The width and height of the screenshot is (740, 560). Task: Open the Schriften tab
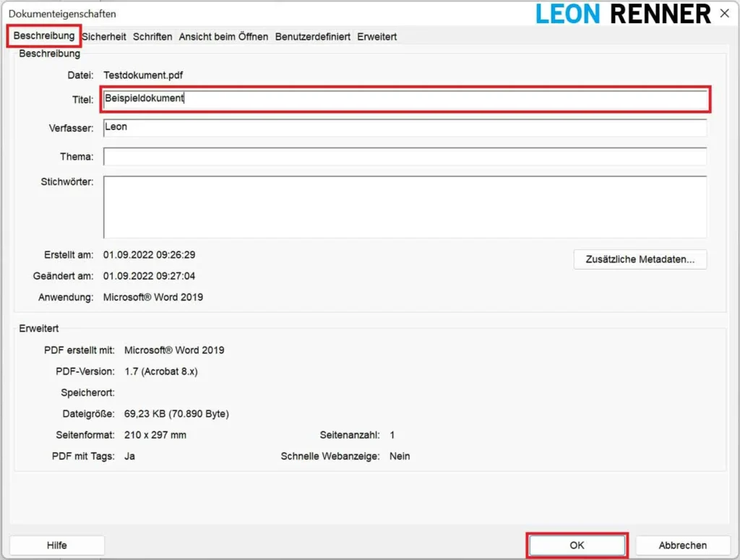[152, 36]
